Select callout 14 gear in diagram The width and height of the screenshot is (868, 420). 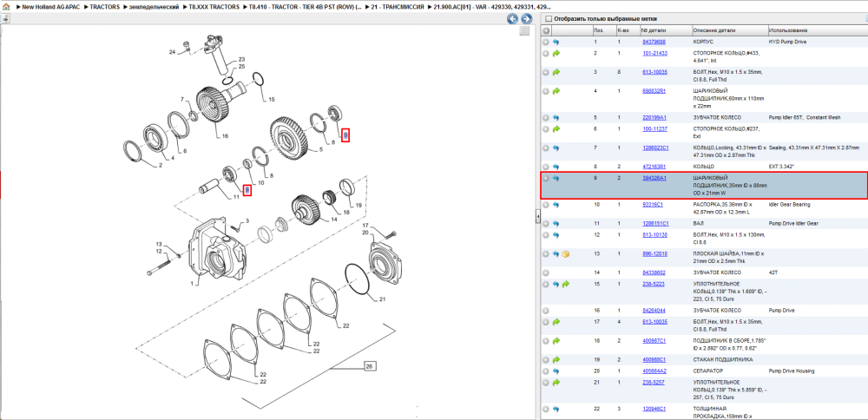(x=334, y=220)
